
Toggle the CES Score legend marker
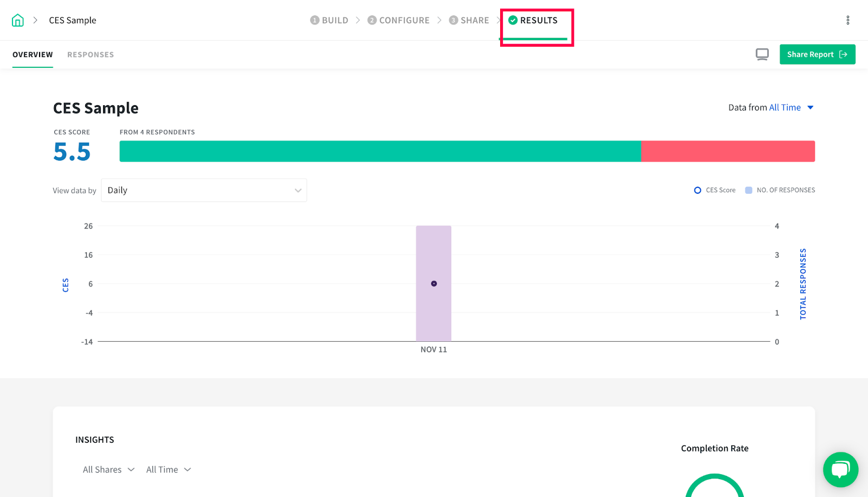pos(698,190)
